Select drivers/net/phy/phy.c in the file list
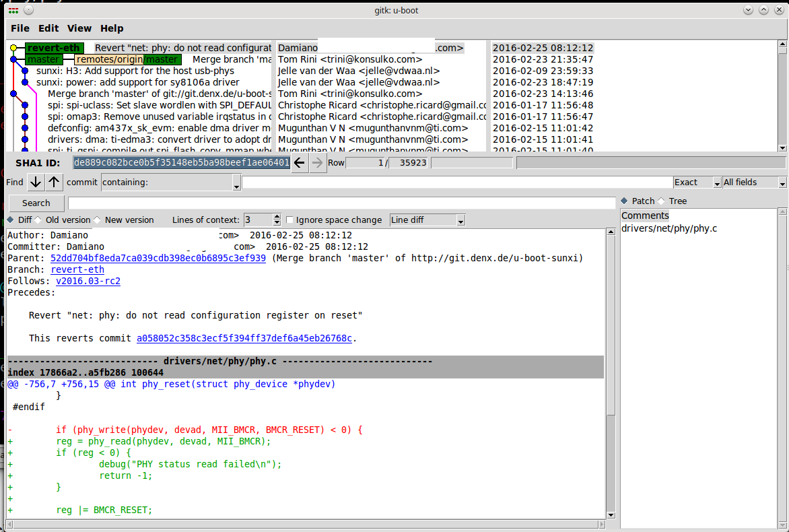Screen dimensions: 789x532 (x=669, y=228)
